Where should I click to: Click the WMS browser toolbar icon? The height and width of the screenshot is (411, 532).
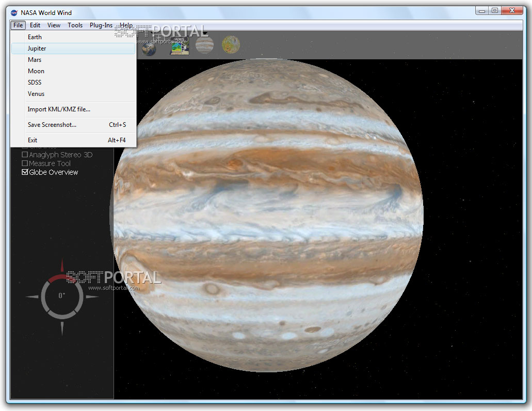pos(179,46)
